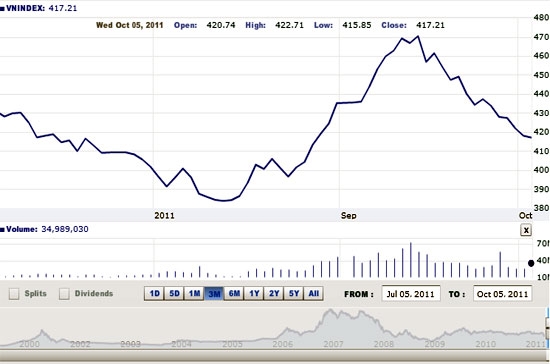
Task: Click the 2004 label in the overview timeline
Action: click(181, 344)
